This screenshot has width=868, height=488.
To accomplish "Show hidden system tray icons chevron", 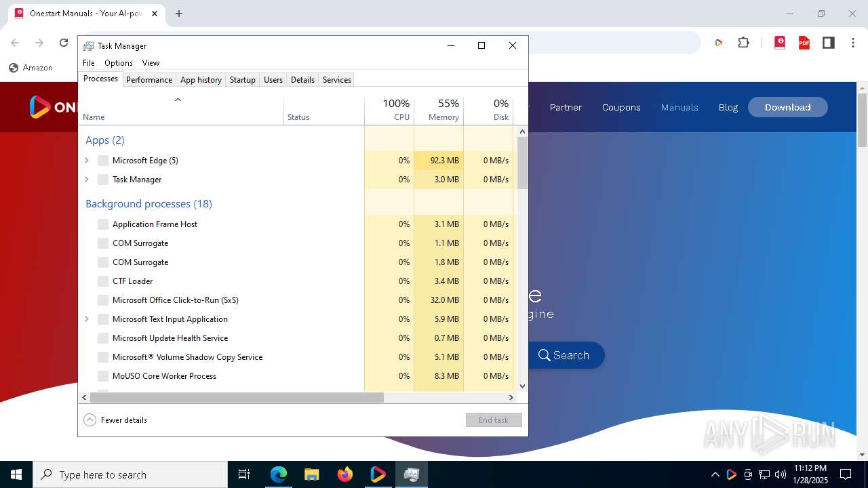I will [715, 474].
